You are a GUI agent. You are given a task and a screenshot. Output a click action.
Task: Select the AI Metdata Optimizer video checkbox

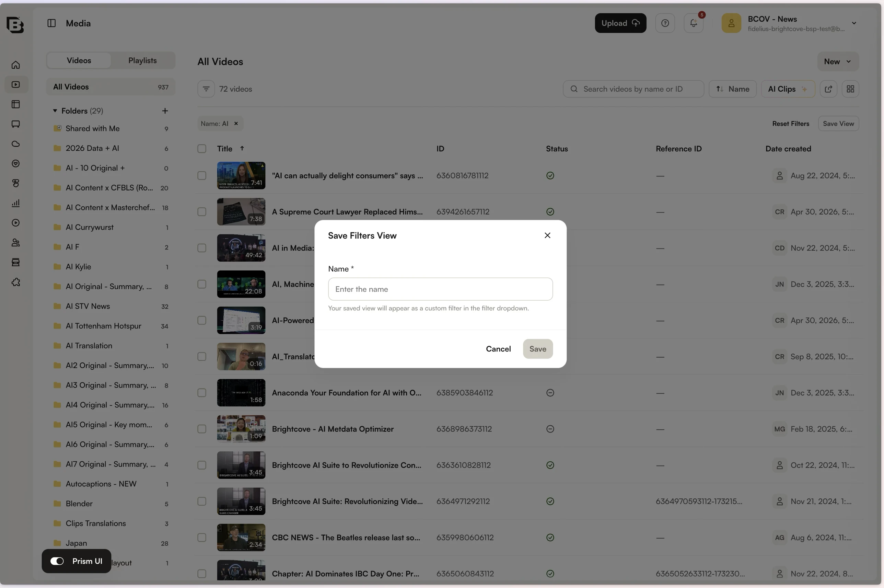click(x=202, y=429)
